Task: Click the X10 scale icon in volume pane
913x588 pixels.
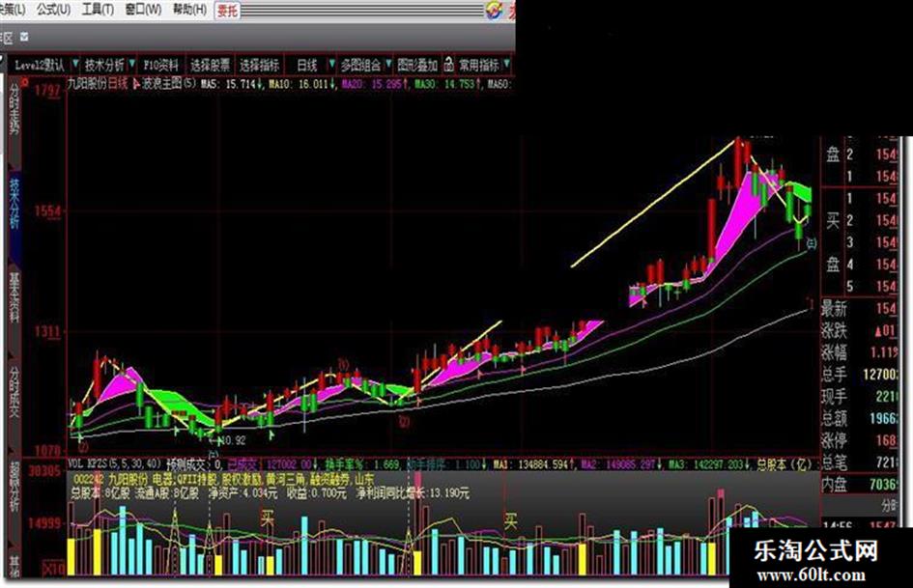Action: coord(55,568)
